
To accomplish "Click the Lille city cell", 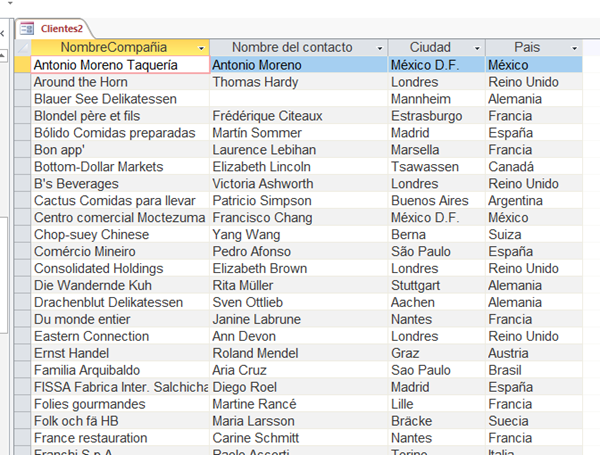I will click(x=437, y=404).
